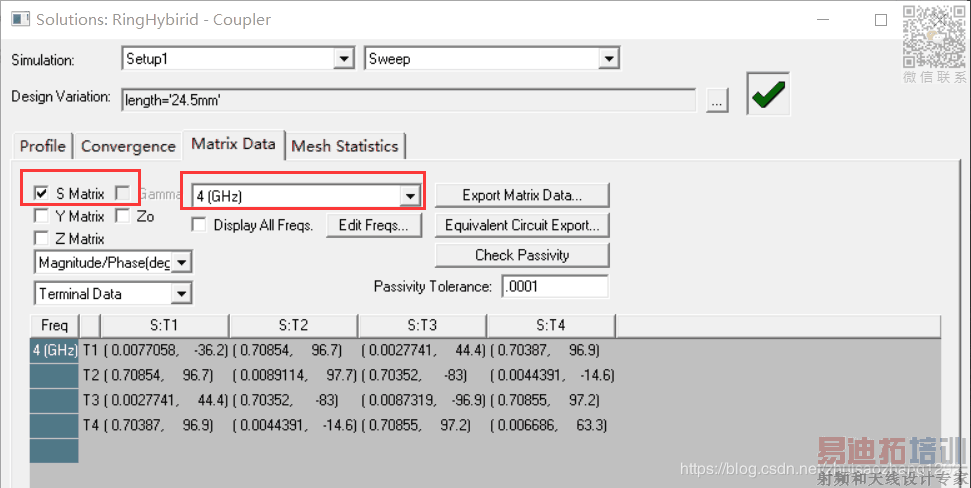
Task: Click the S:T3 column header
Action: (x=422, y=325)
